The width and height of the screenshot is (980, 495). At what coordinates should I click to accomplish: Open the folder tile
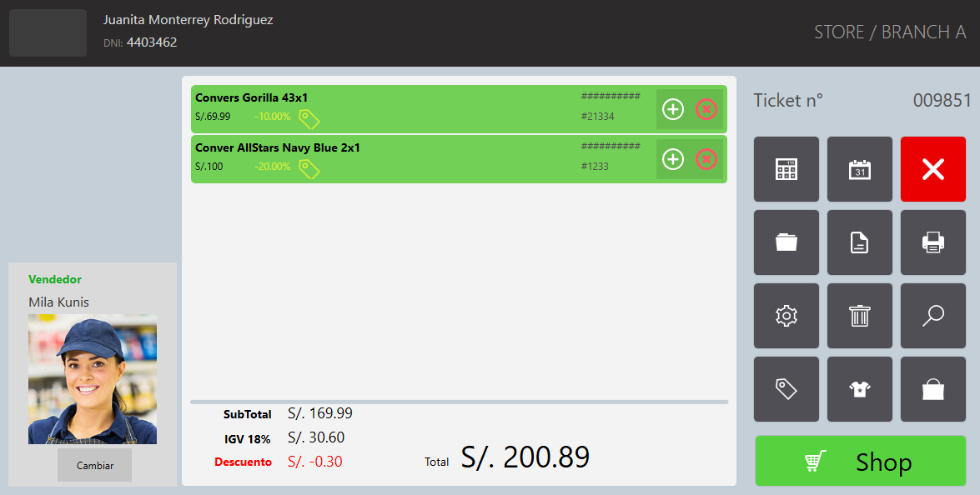(x=787, y=242)
